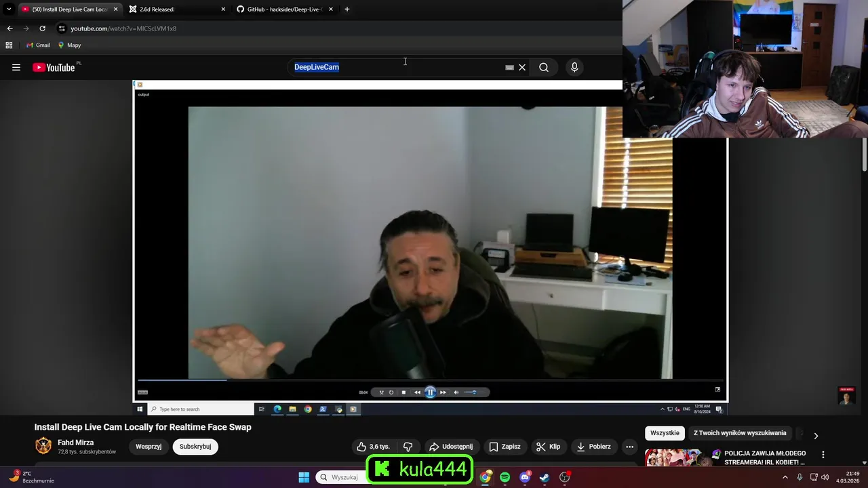Subscribe with Subskrybuj button
This screenshot has height=488, width=868.
[195, 447]
